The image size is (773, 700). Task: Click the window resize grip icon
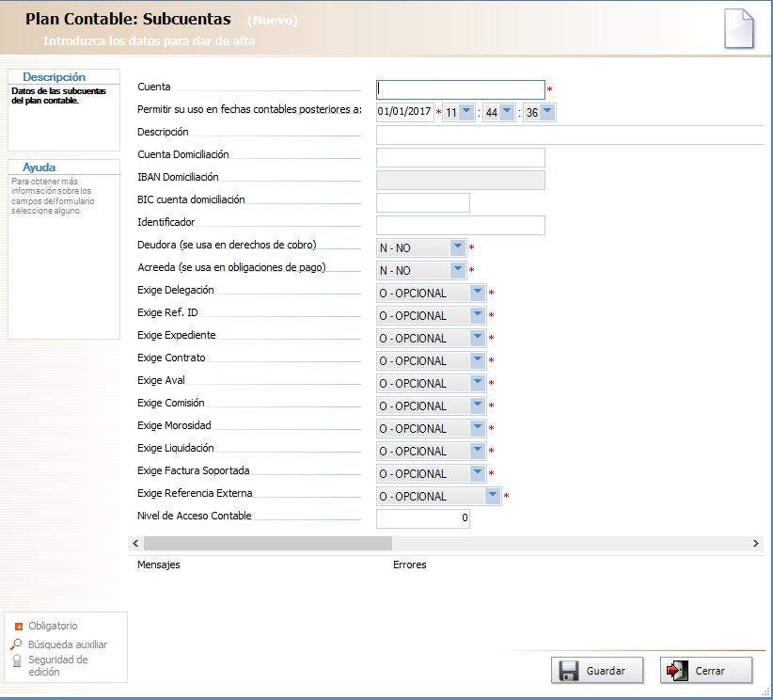tap(766, 693)
